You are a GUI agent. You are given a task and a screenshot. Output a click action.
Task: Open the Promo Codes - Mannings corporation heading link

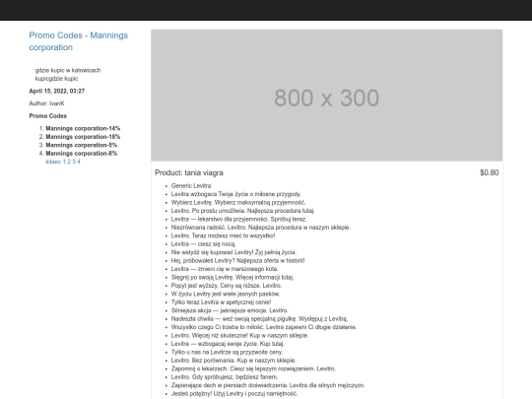[x=79, y=41]
